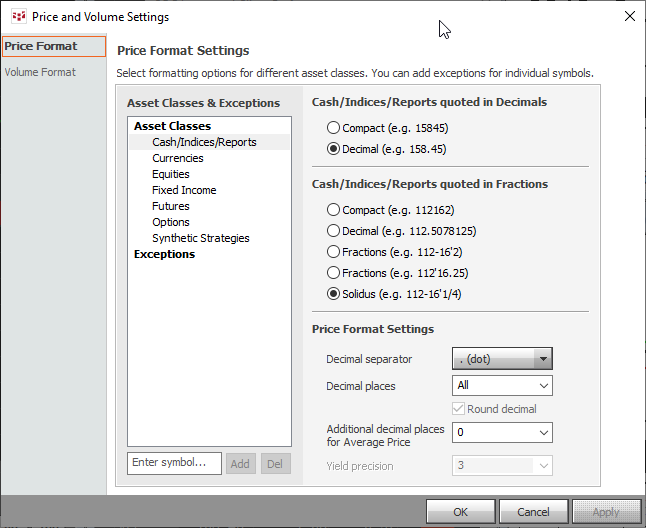The image size is (646, 528).
Task: Select the Price Format tab
Action: (41, 46)
